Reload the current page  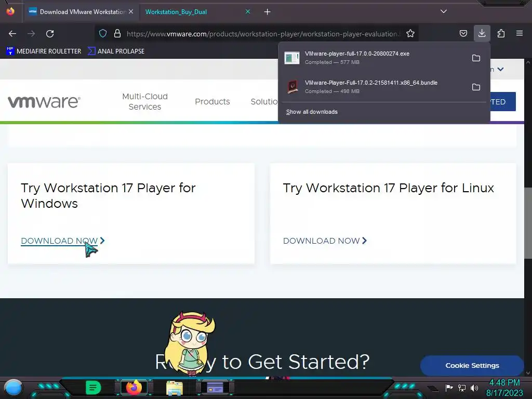50,34
